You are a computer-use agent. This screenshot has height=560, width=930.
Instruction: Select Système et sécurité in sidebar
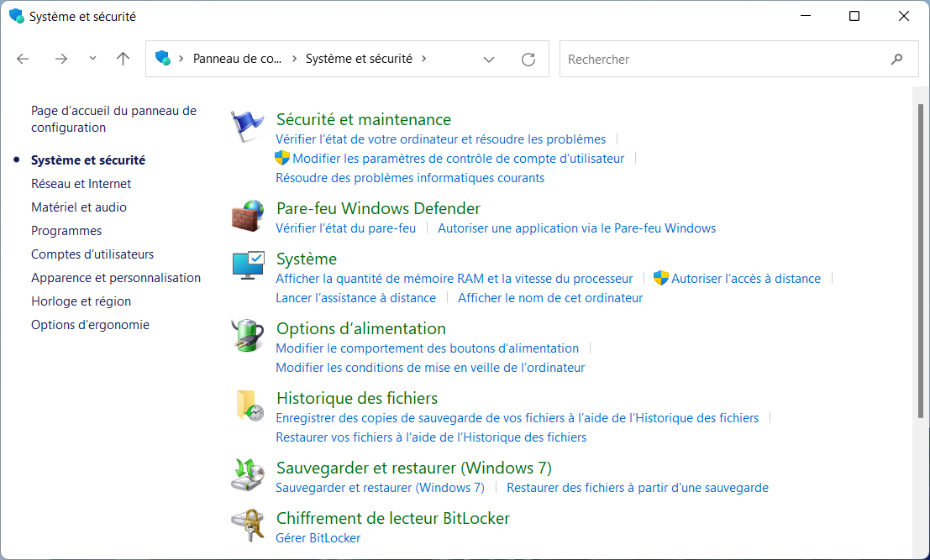point(87,160)
